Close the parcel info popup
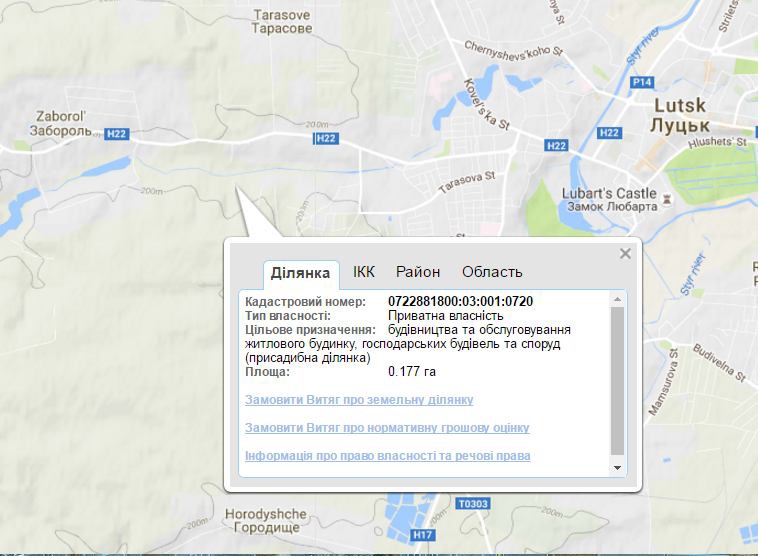This screenshot has height=556, width=758. [625, 253]
